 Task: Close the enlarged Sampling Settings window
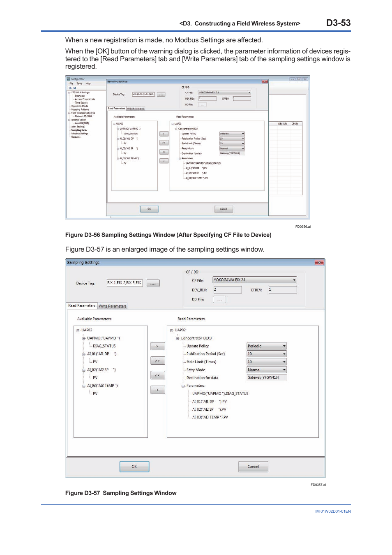[x=319, y=262]
